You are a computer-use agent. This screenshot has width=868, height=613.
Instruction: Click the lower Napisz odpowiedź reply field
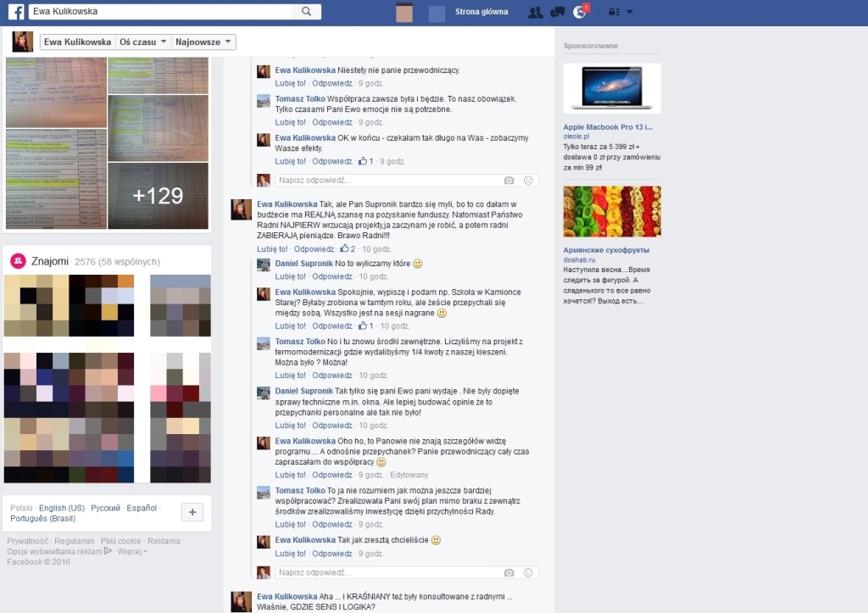click(388, 572)
